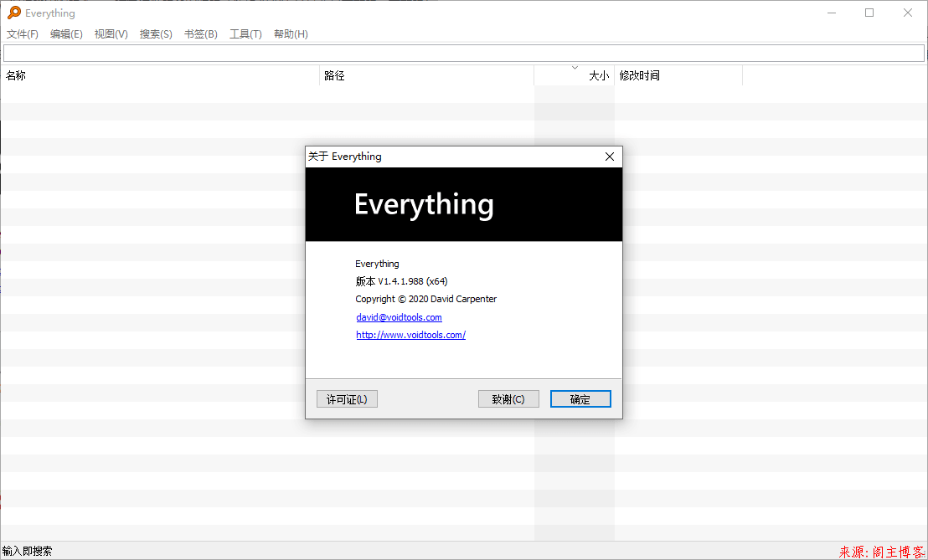This screenshot has height=560, width=928.
Task: Click the Everything magnifier app icon
Action: pos(13,13)
